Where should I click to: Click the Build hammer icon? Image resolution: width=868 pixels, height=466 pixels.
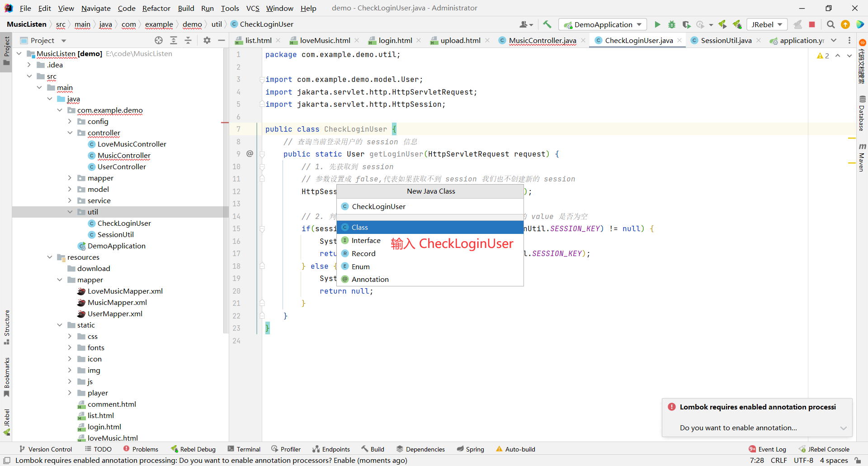click(547, 24)
